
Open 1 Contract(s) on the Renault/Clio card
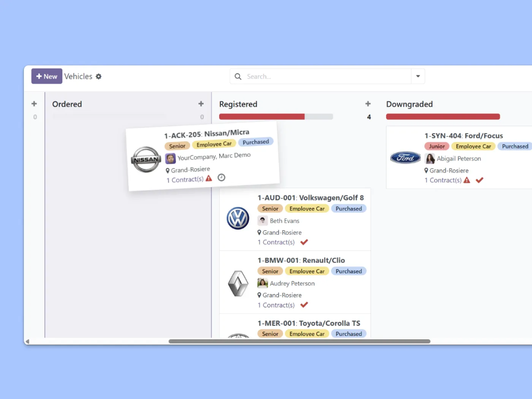pos(275,305)
